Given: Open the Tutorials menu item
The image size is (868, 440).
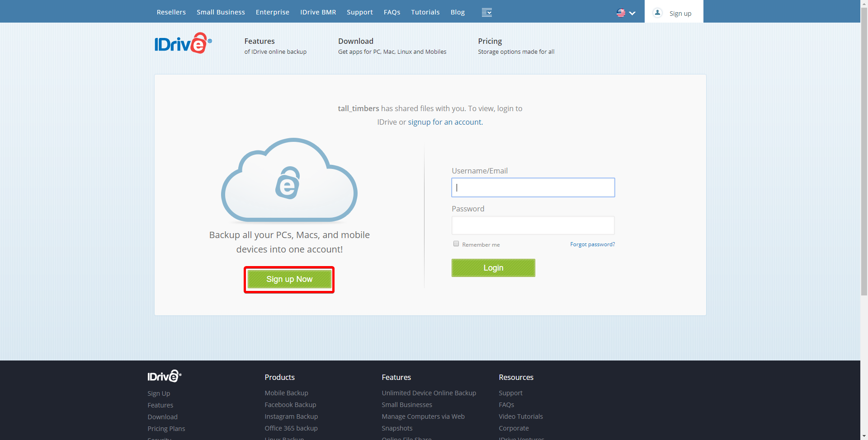Looking at the screenshot, I should tap(425, 12).
